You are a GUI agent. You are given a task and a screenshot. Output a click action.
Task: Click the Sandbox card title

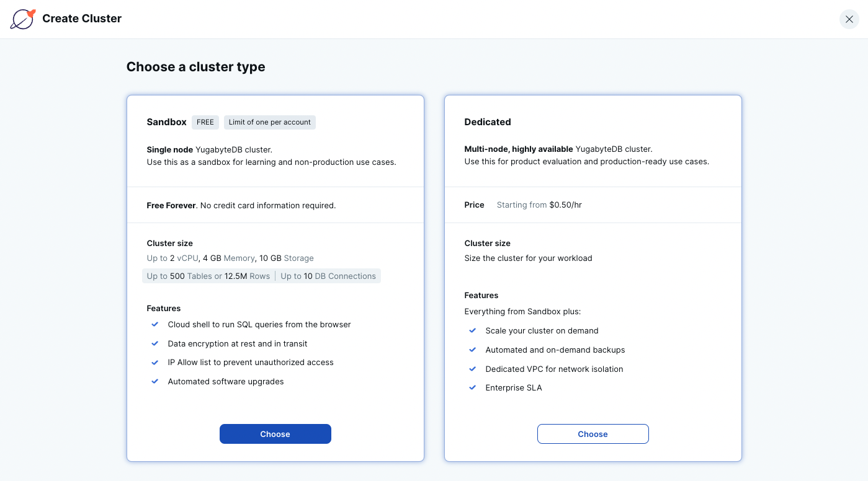coord(167,122)
